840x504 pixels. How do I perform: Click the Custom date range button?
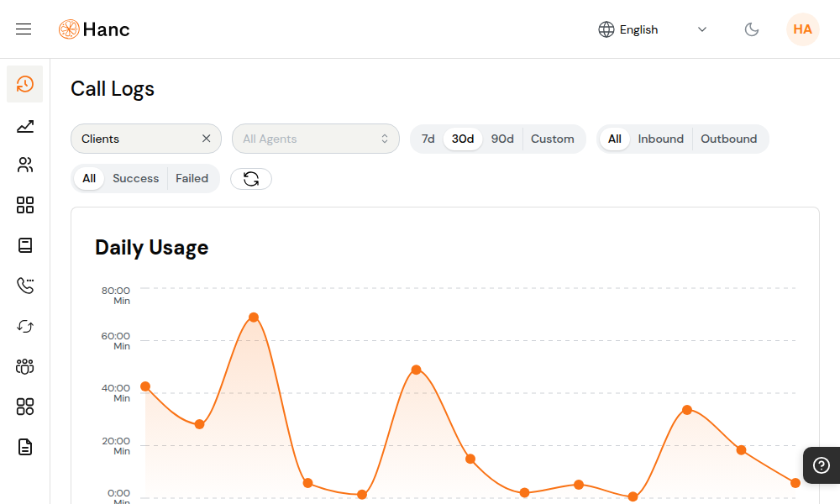point(552,139)
